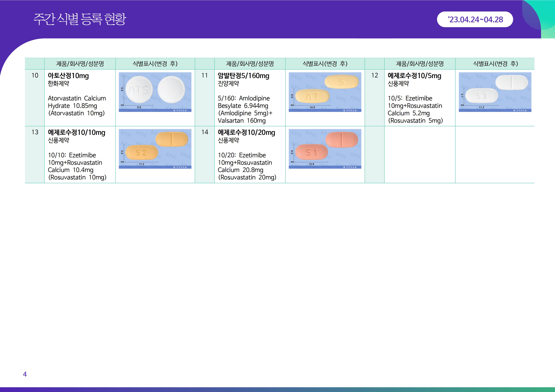
Task: Select product name 에제로수정10/5mg
Action: coord(414,76)
